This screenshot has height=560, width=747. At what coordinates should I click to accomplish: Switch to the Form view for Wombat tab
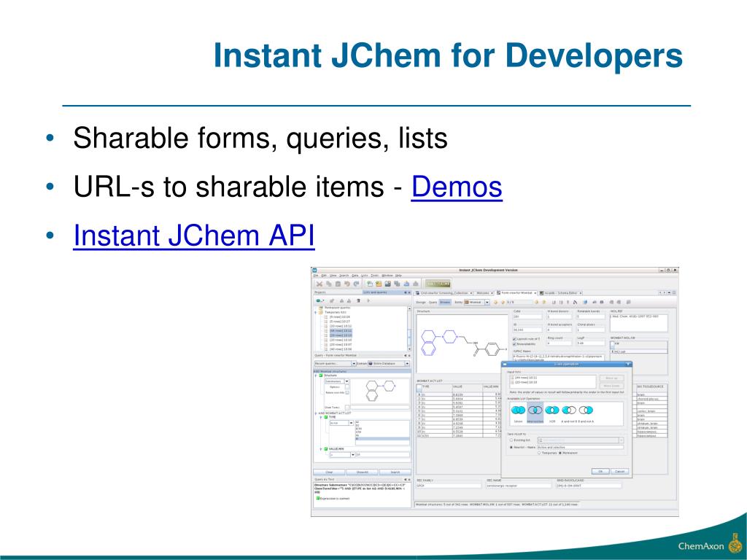click(516, 293)
